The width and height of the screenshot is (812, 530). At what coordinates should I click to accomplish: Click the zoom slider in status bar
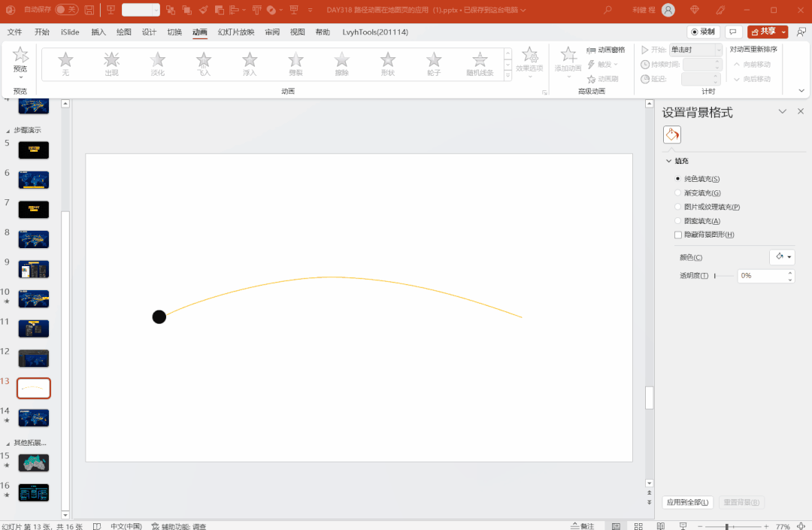pyautogui.click(x=732, y=526)
